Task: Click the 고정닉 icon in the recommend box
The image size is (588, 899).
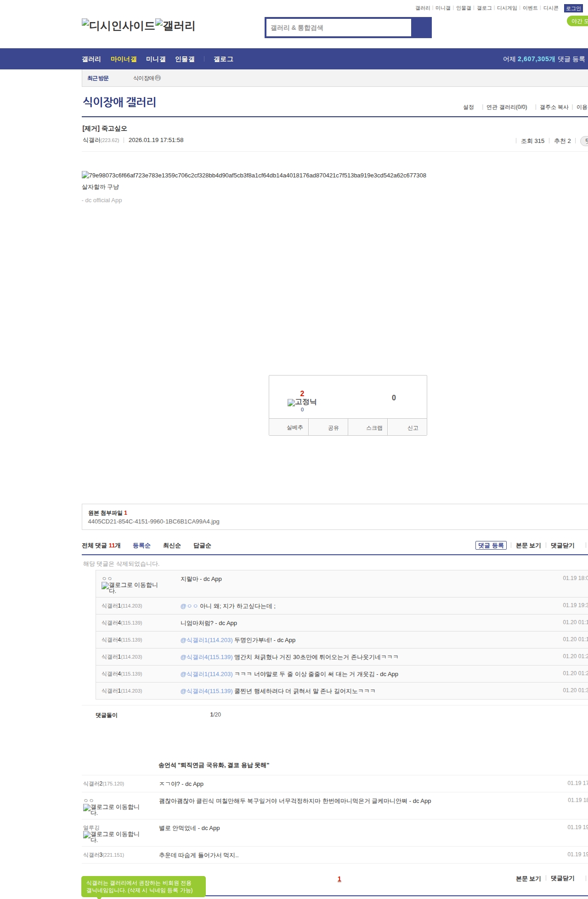Action: point(302,402)
